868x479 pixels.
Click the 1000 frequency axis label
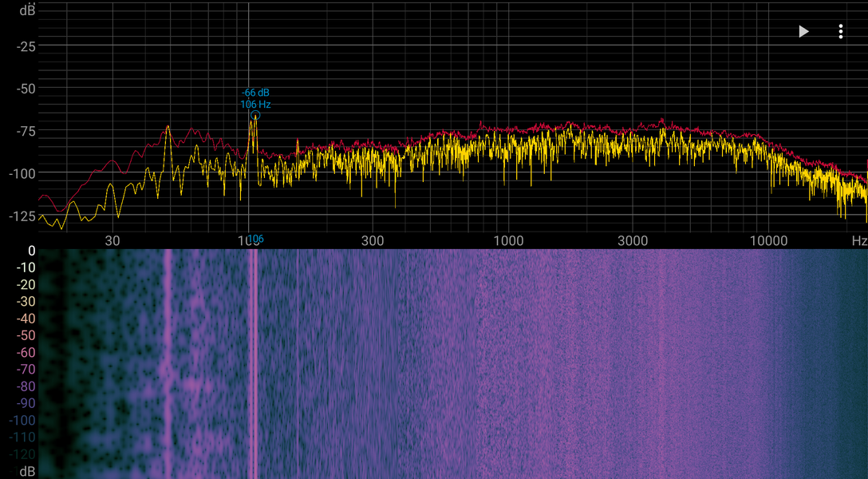click(508, 241)
